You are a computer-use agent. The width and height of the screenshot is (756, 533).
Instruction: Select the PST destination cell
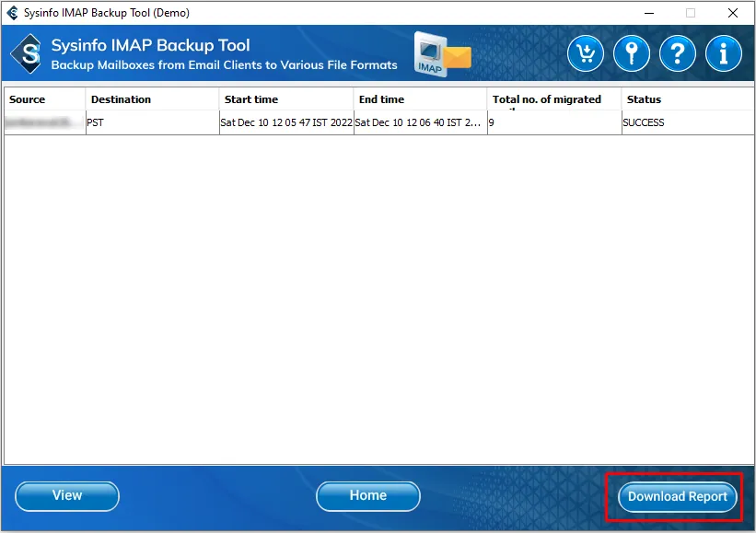point(96,122)
